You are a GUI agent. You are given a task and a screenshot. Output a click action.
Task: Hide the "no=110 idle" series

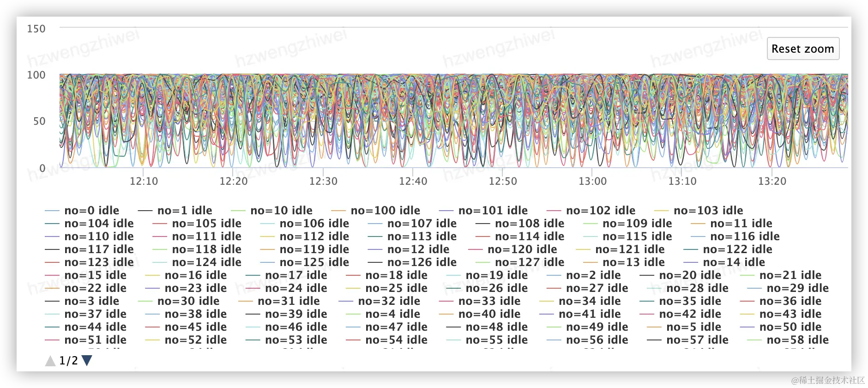click(89, 236)
